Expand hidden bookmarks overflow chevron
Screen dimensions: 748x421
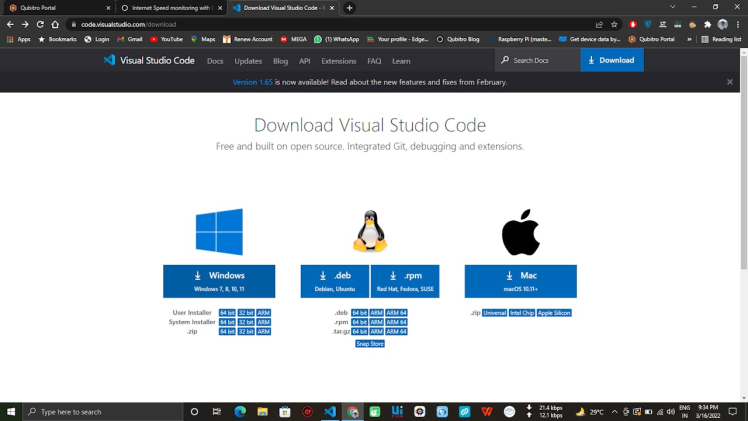click(689, 39)
